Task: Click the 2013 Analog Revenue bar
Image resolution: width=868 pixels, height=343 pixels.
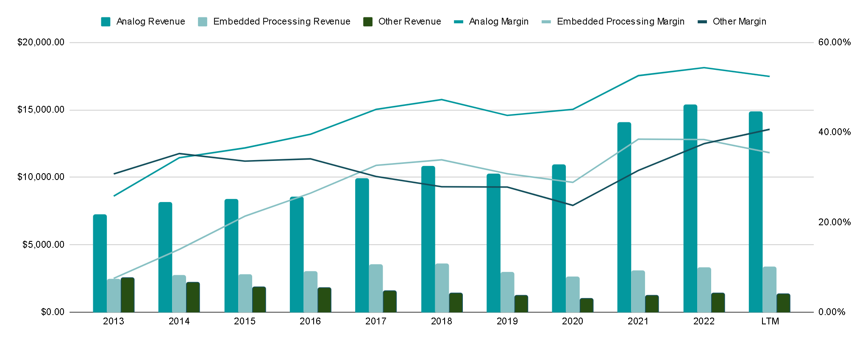Action: pos(100,263)
